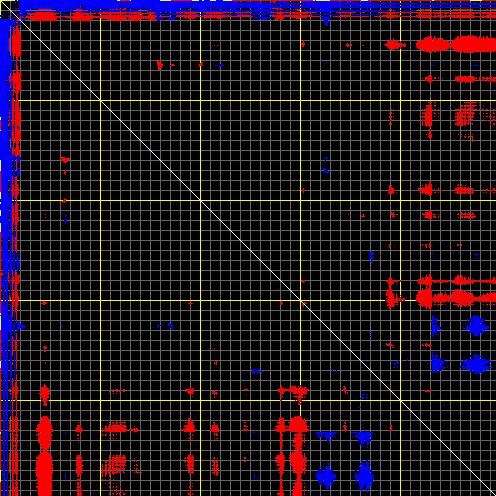The image size is (496, 496).
Task: Click second yellow gridline crossing on the diagonal
Action: pos(200,200)
